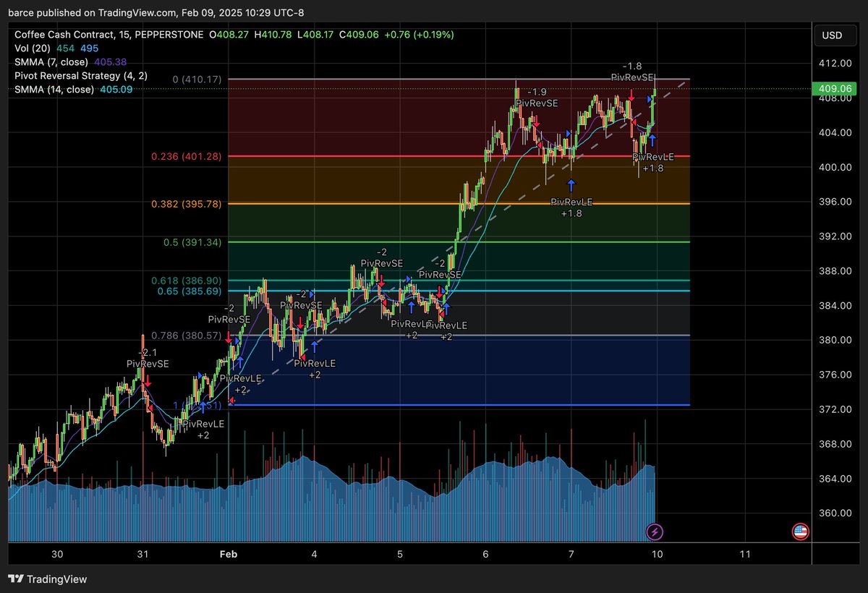Click the -1.8 PivRevSE trade label
The height and width of the screenshot is (593, 868).
(633, 71)
